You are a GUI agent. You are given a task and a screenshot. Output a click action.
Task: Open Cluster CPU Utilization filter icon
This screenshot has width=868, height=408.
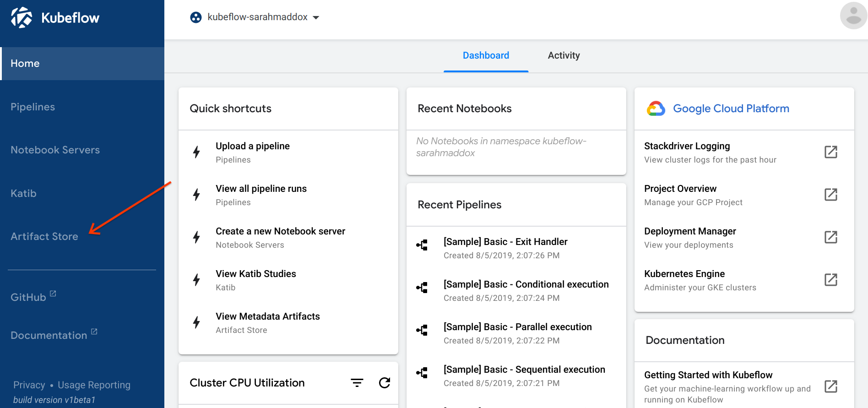tap(357, 383)
